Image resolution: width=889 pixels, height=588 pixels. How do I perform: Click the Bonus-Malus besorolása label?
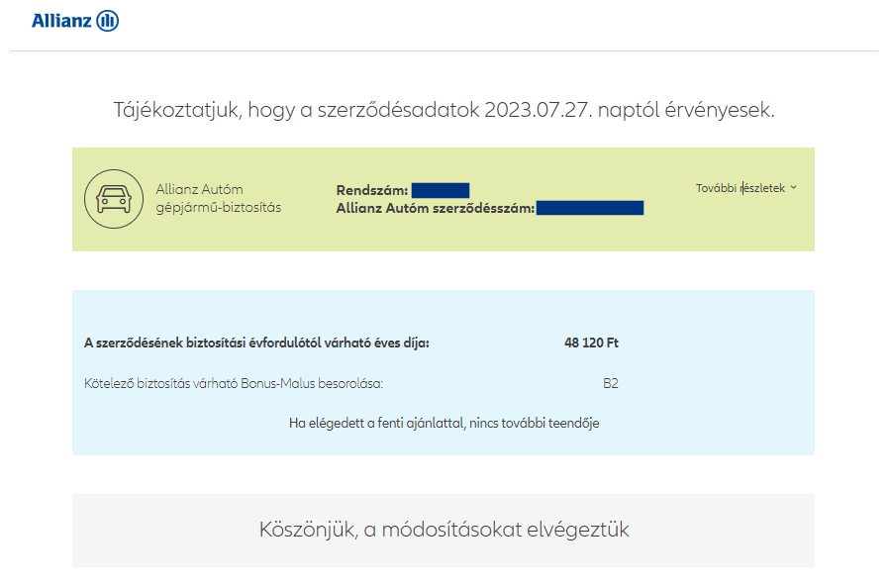tap(234, 384)
